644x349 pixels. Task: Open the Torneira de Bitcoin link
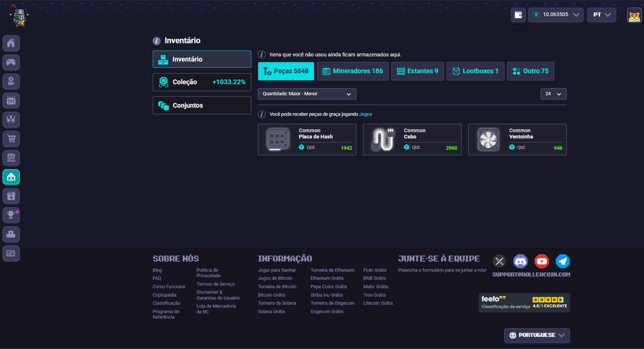pyautogui.click(x=277, y=287)
